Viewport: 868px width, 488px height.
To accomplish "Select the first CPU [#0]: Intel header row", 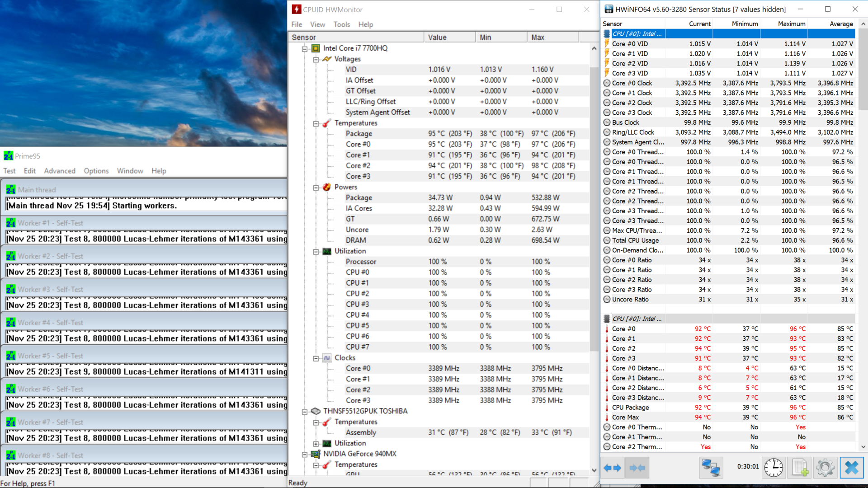I will [729, 34].
